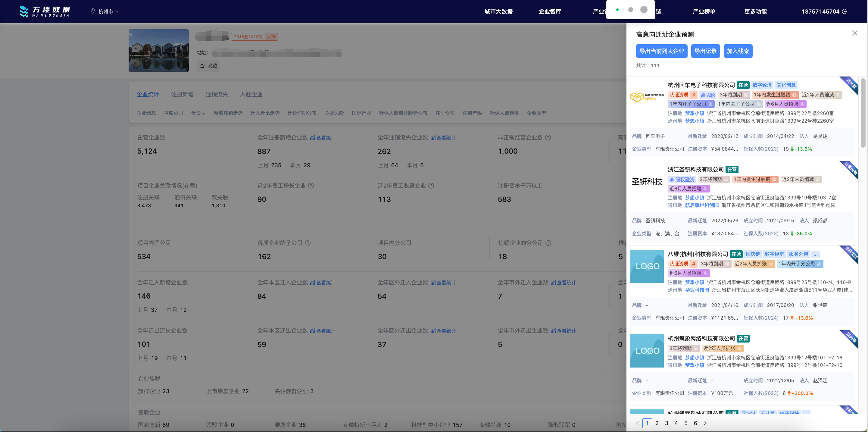Click the Wanlou Data logo
Screen dimensions: 868x432
tap(45, 11)
